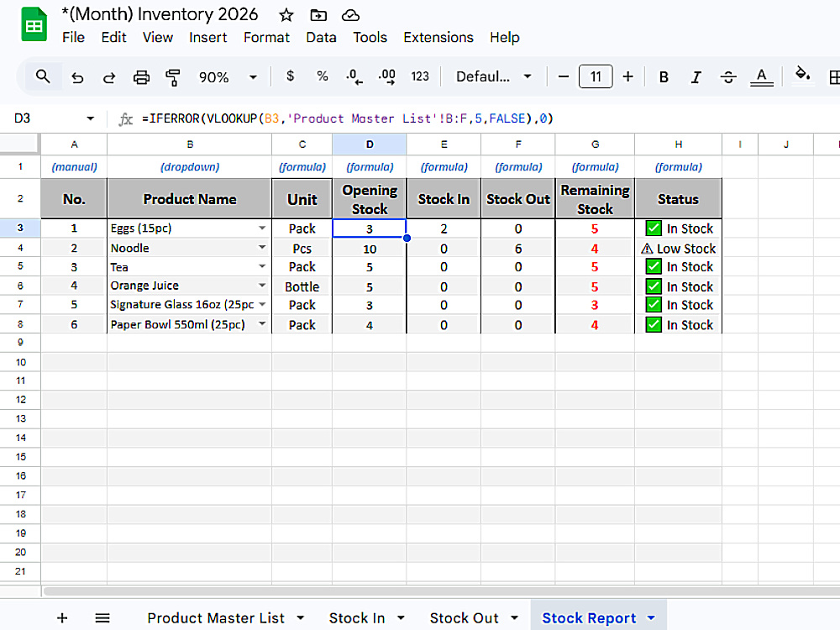Open text color picker
Image resolution: width=840 pixels, height=630 pixels.
[x=761, y=77]
